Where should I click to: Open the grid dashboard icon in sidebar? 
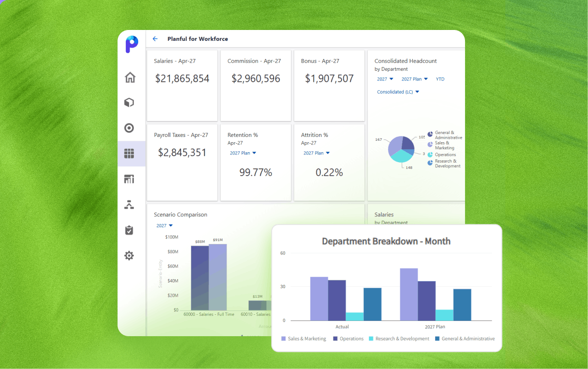pyautogui.click(x=129, y=154)
